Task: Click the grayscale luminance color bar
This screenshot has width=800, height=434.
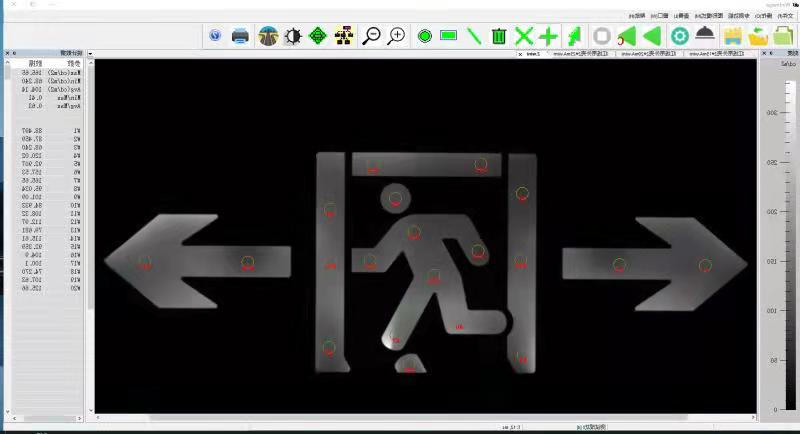Action: [790, 245]
